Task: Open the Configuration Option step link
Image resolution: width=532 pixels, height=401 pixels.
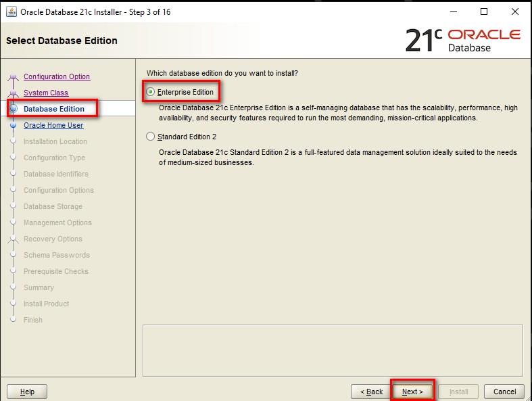Action: (x=57, y=76)
